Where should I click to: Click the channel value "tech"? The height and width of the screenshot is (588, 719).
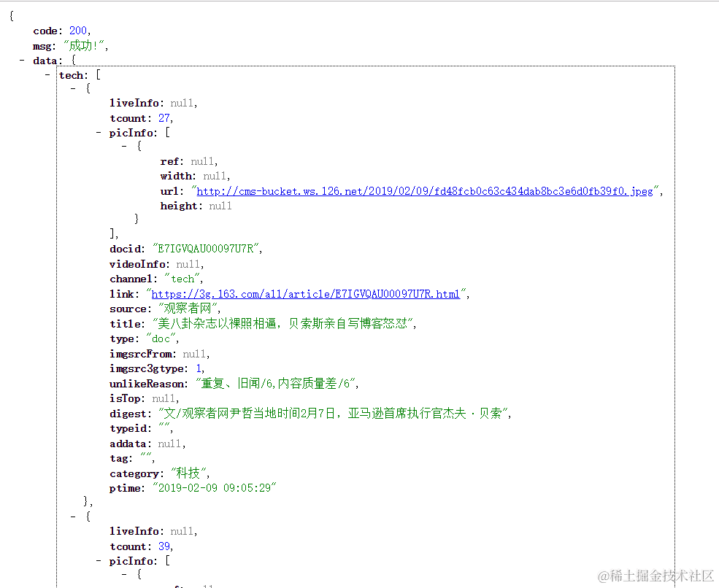tap(182, 279)
